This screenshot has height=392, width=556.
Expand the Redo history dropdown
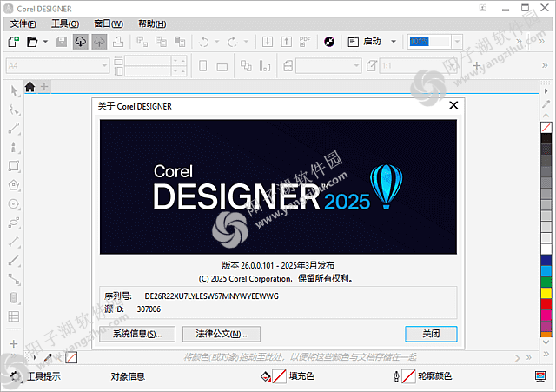pyautogui.click(x=246, y=42)
